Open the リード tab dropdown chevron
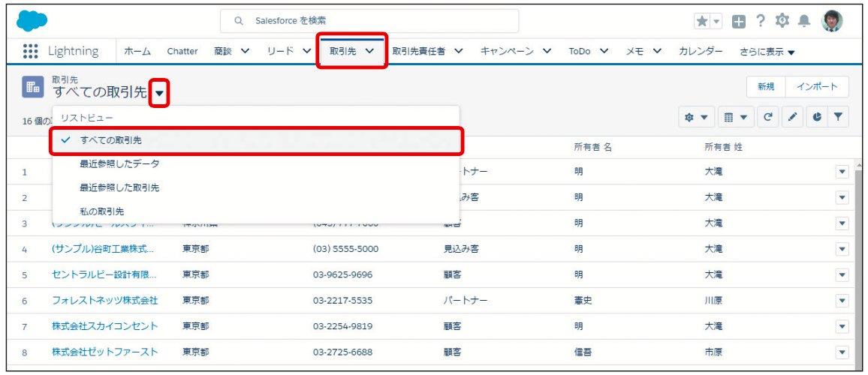Screen dimensions: 868x375 306,51
